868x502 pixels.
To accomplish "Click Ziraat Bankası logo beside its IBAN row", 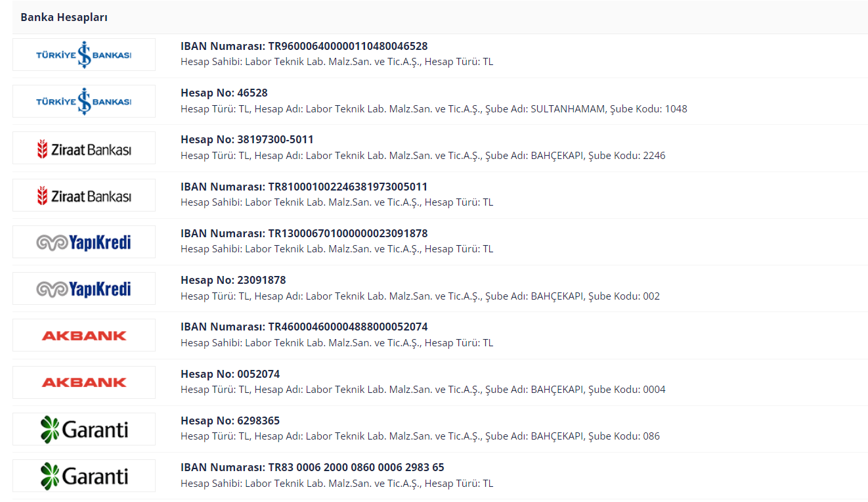I will (84, 195).
